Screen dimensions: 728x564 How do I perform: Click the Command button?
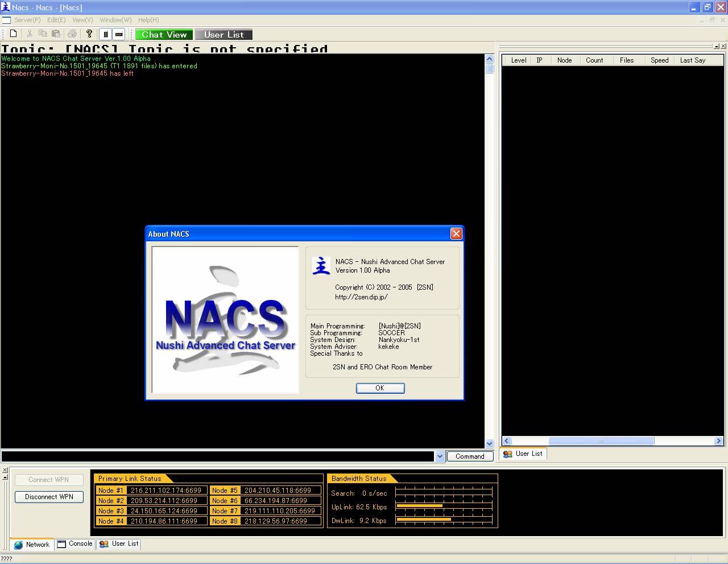[x=470, y=456]
